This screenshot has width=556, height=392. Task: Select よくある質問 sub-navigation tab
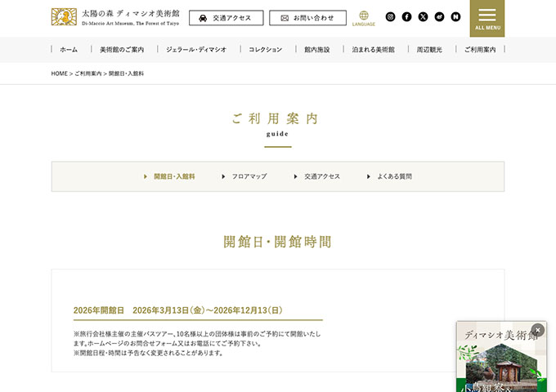pyautogui.click(x=389, y=176)
